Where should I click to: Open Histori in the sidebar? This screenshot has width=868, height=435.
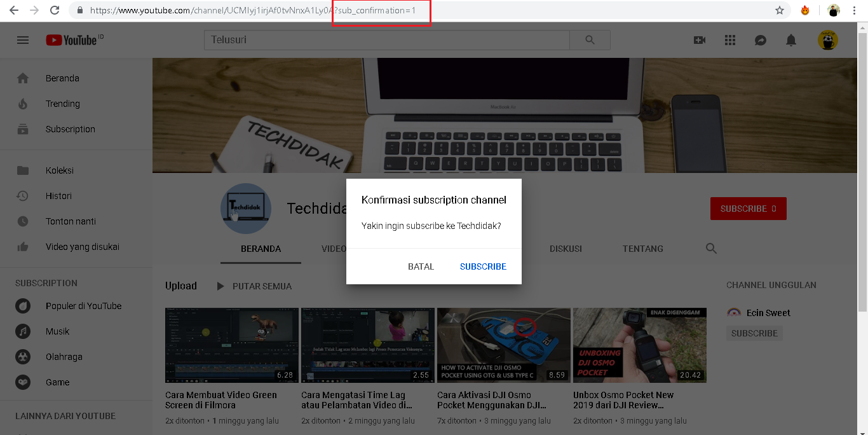58,195
